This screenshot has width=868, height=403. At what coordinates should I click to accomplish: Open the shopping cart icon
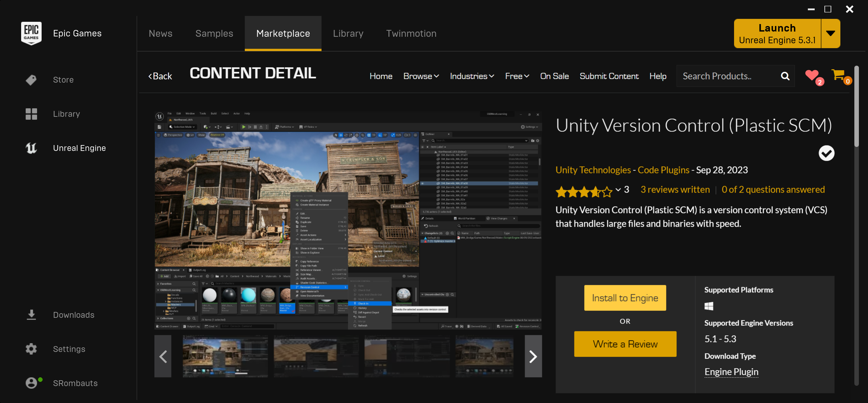point(838,75)
